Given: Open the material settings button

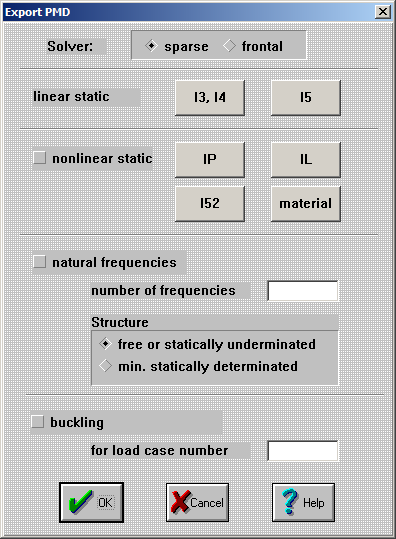Looking at the screenshot, I should (306, 204).
